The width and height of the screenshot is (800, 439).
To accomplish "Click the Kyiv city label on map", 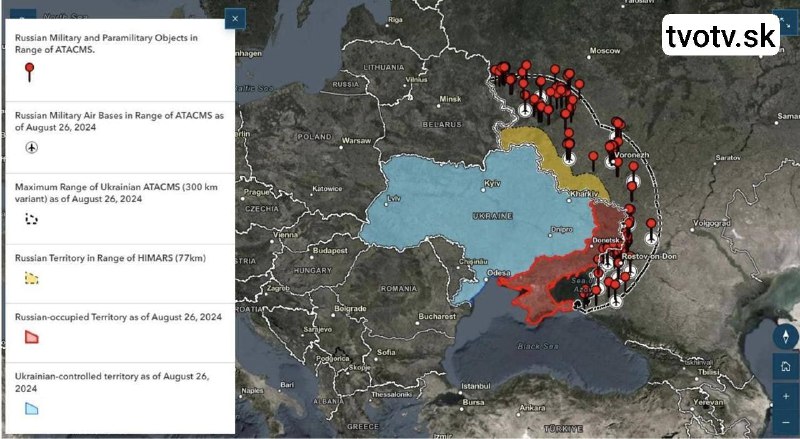I will pos(491,184).
